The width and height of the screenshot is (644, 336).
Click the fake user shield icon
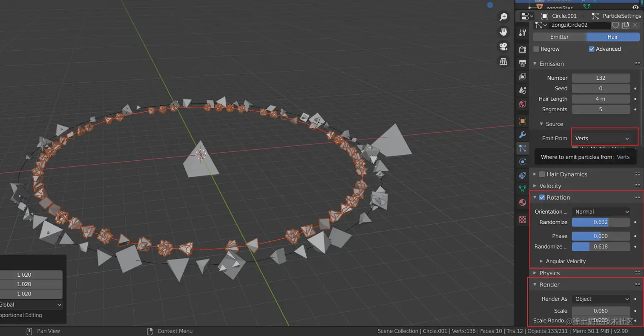(x=615, y=25)
